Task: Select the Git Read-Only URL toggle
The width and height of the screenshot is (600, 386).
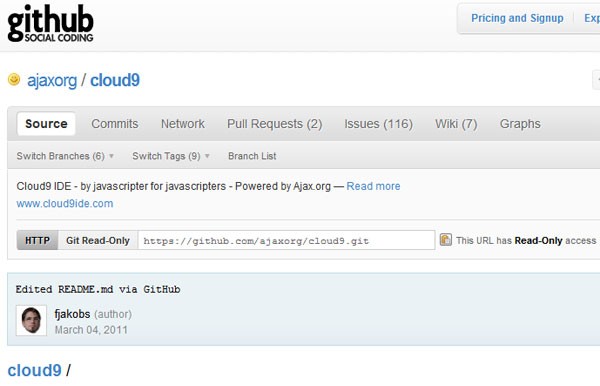Action: coord(98,240)
